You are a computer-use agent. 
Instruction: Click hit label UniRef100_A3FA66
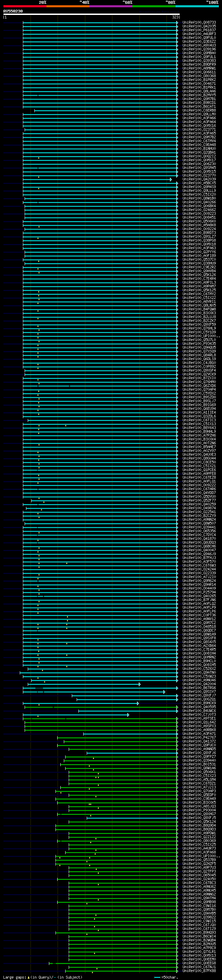point(199,118)
